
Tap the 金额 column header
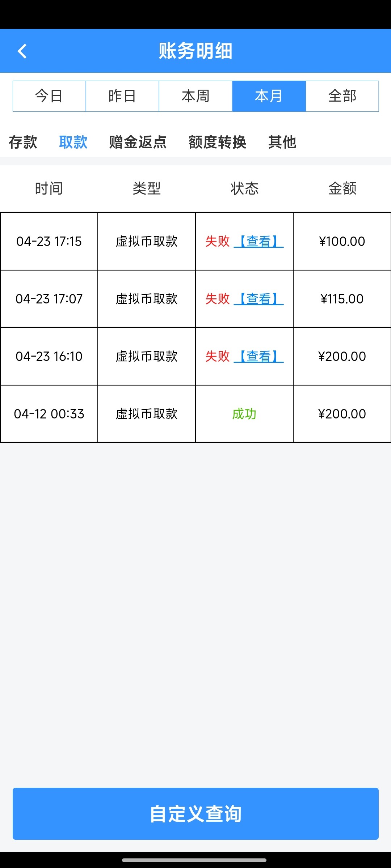(342, 188)
